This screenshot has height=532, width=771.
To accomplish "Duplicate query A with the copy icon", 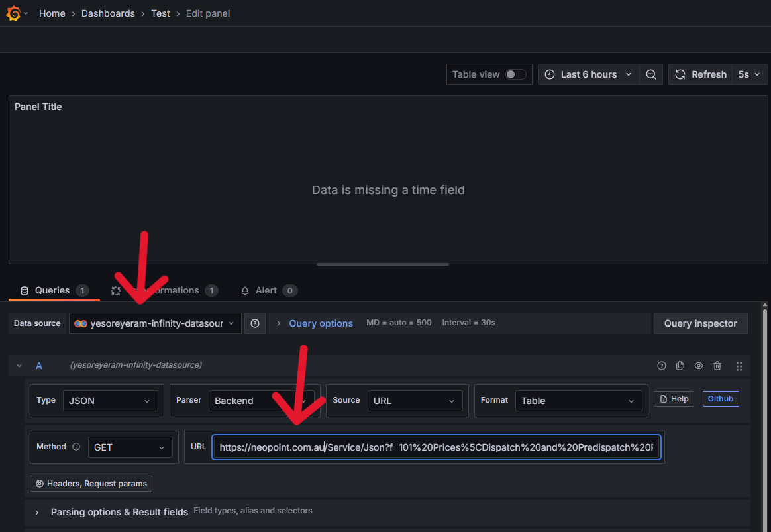I will click(680, 366).
